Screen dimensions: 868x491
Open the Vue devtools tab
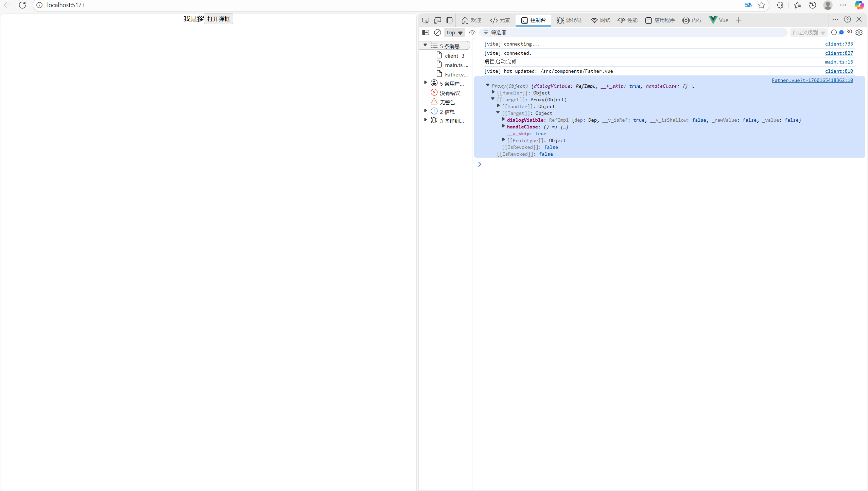pos(718,20)
